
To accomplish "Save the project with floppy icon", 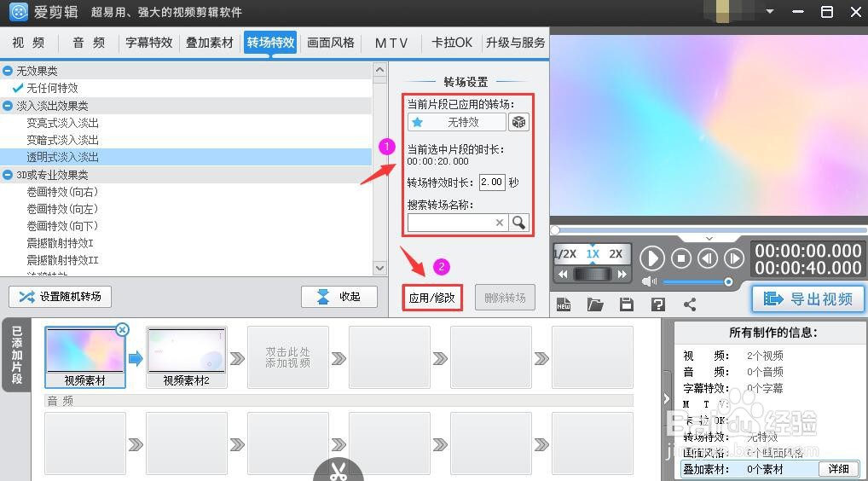I will click(627, 304).
